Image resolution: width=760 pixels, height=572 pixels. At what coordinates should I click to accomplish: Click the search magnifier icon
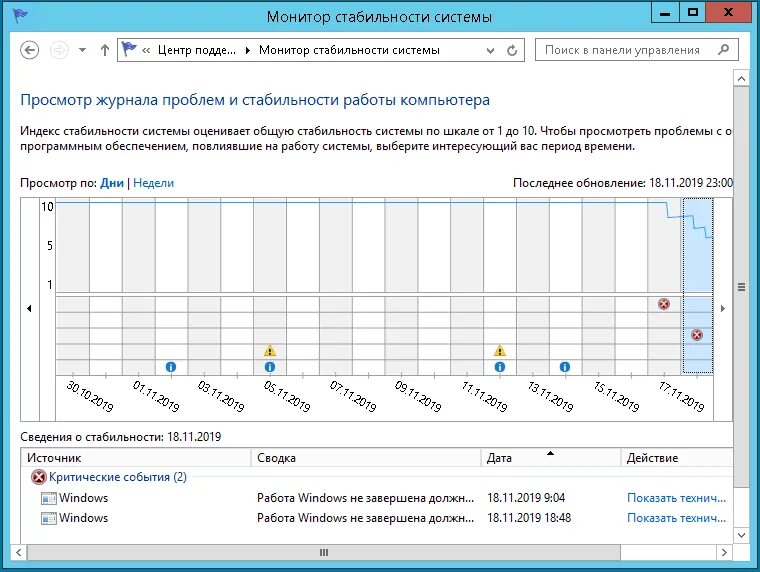(x=723, y=49)
